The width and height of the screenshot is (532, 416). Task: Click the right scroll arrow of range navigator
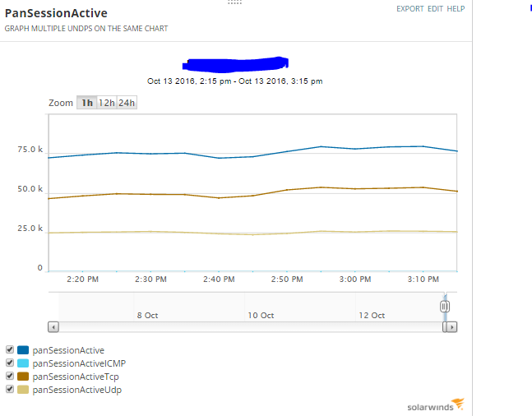[x=452, y=327]
